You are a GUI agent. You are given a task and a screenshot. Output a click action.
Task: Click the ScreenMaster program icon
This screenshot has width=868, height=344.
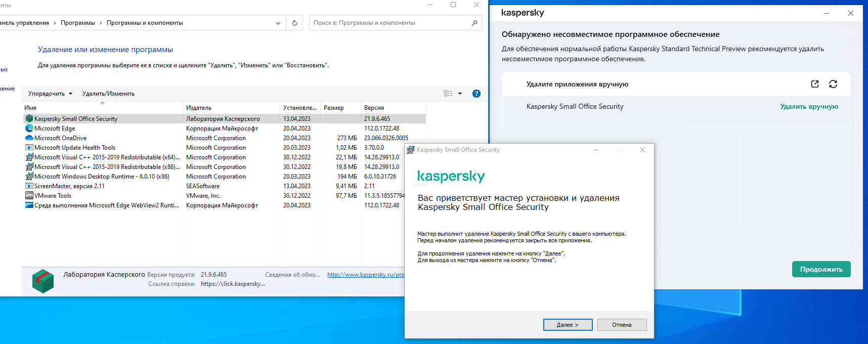pos(29,186)
